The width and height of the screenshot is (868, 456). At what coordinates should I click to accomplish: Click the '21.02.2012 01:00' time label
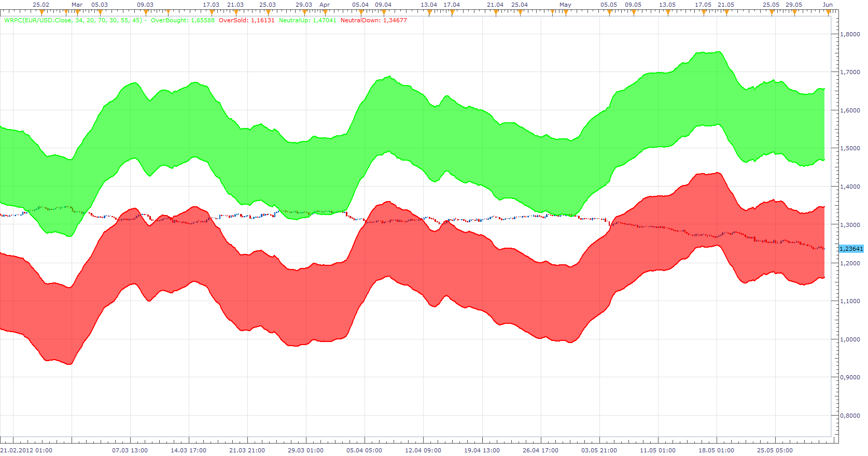[26, 450]
